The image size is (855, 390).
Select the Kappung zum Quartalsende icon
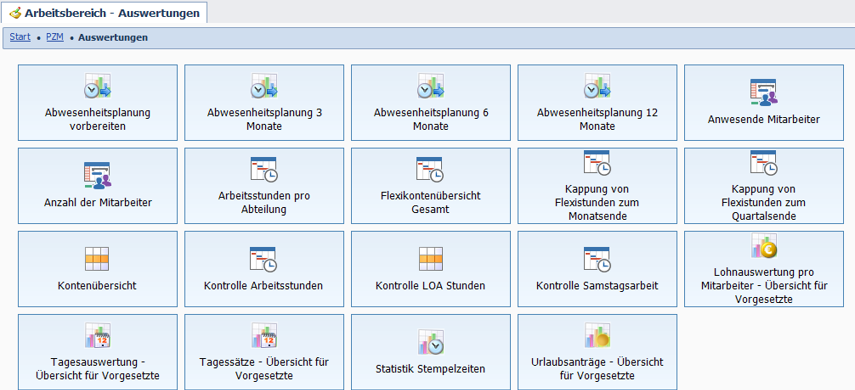point(763,163)
